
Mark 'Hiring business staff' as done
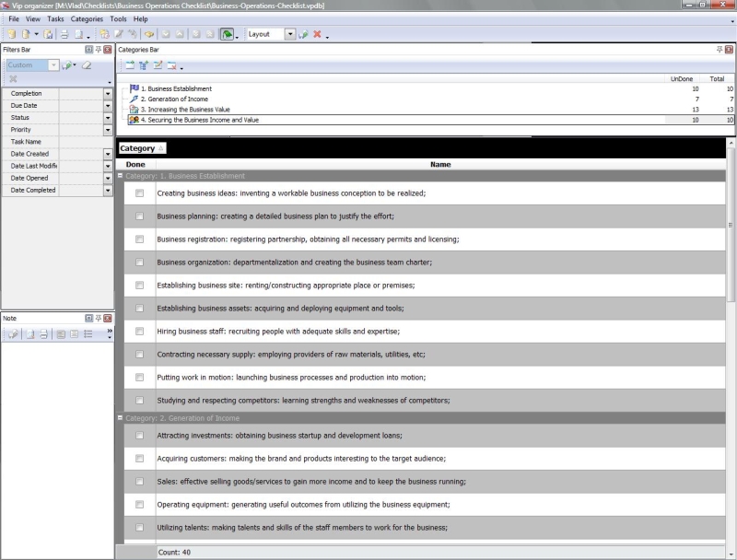[x=139, y=332]
